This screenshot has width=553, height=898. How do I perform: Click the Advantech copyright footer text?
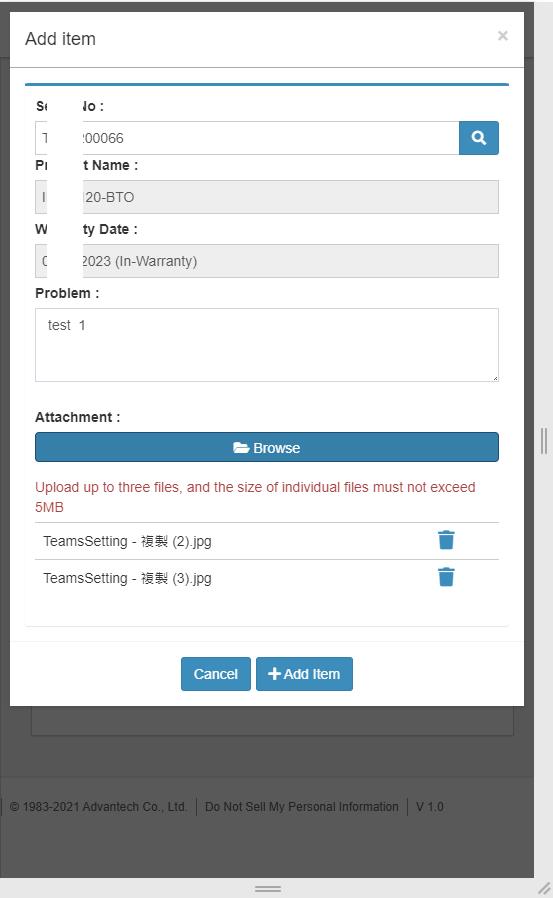tap(98, 806)
